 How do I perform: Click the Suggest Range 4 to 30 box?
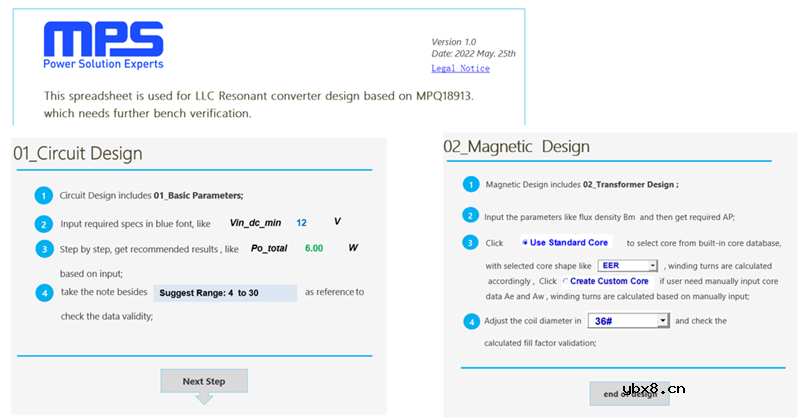pyautogui.click(x=225, y=293)
